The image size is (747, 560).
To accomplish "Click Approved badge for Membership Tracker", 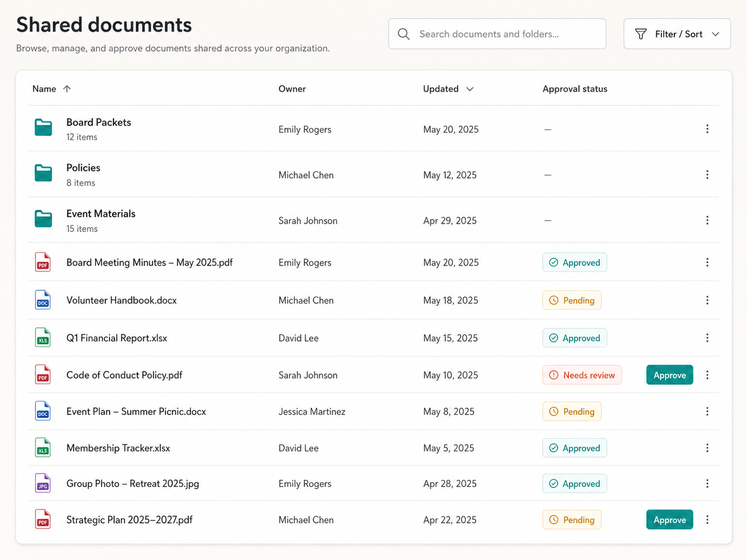I will (575, 448).
